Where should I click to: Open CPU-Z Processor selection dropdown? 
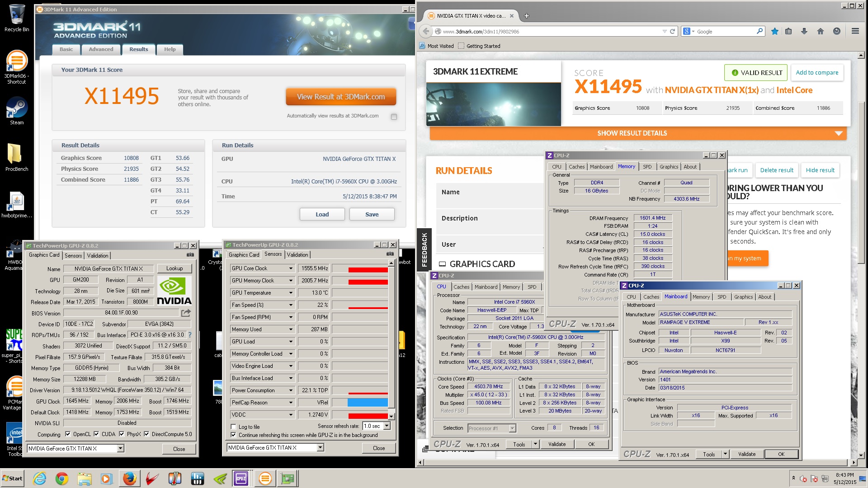pyautogui.click(x=512, y=428)
